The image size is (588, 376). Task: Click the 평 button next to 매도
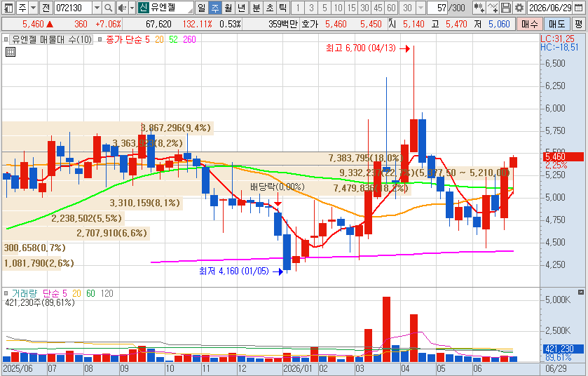click(578, 25)
